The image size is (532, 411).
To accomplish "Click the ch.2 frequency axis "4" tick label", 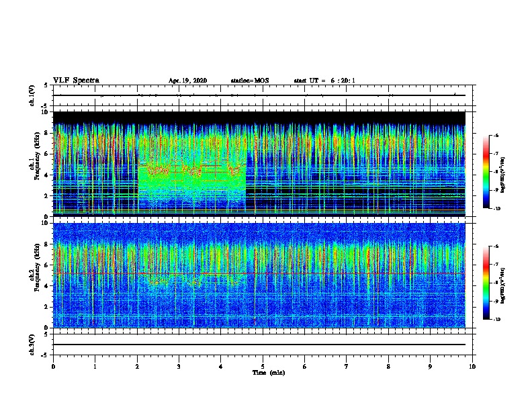I will 46,286.
